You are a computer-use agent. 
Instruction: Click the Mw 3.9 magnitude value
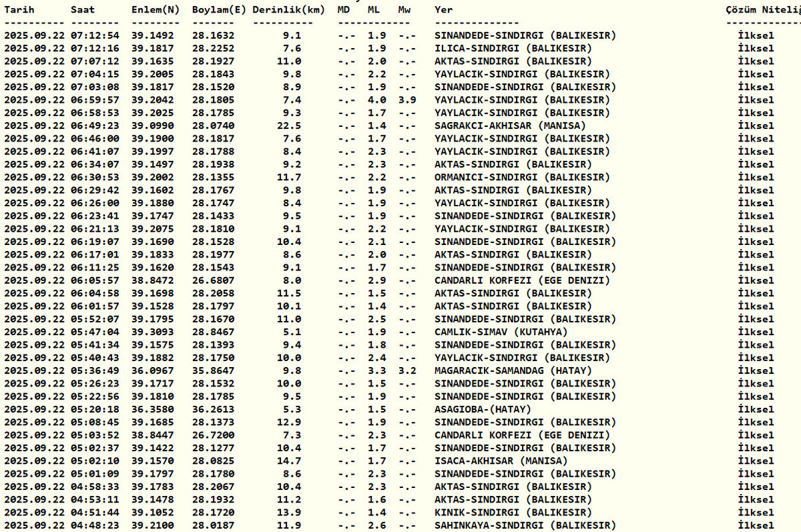click(405, 99)
